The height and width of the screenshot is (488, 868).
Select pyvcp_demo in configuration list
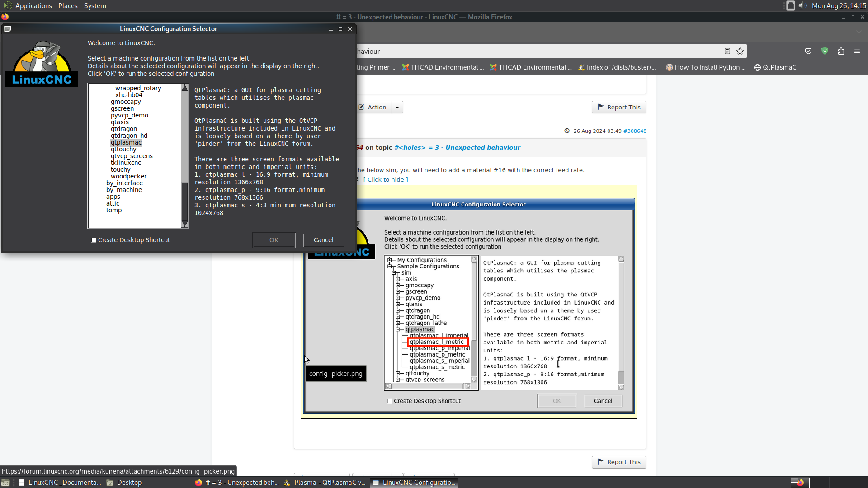129,115
